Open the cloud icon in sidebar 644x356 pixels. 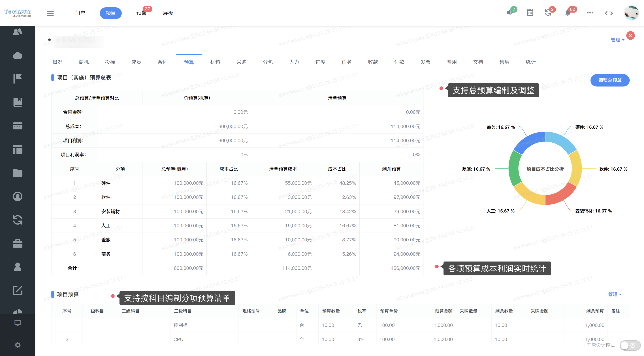[x=17, y=55]
